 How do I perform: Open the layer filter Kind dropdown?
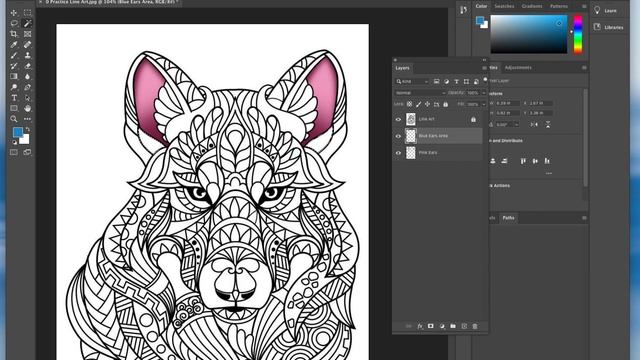412,82
